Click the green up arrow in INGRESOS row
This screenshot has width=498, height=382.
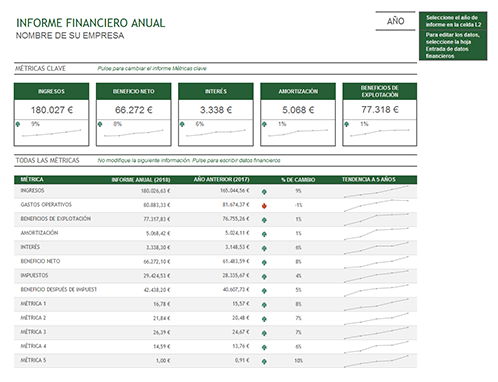264,192
